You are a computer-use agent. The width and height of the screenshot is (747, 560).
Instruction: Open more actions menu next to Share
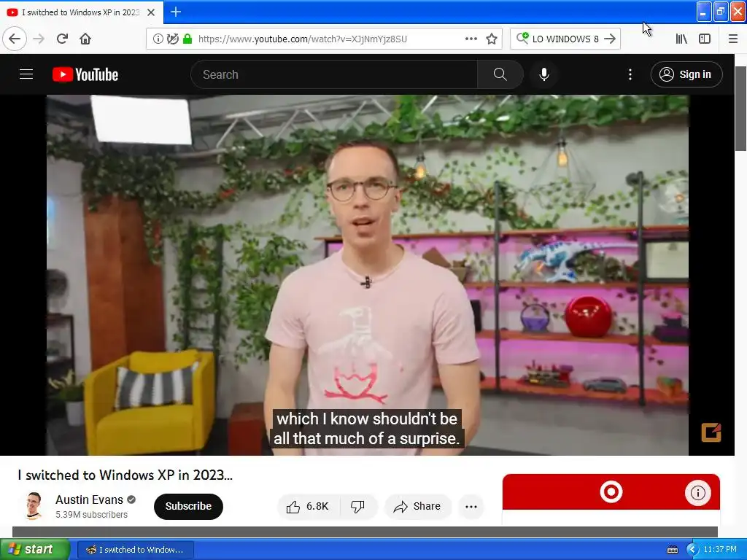pyautogui.click(x=471, y=506)
